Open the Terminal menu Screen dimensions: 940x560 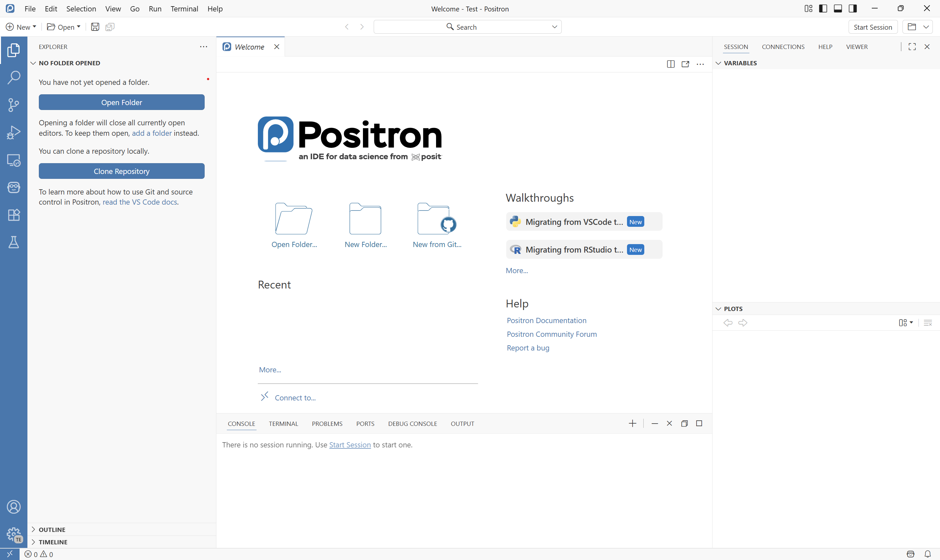point(184,9)
